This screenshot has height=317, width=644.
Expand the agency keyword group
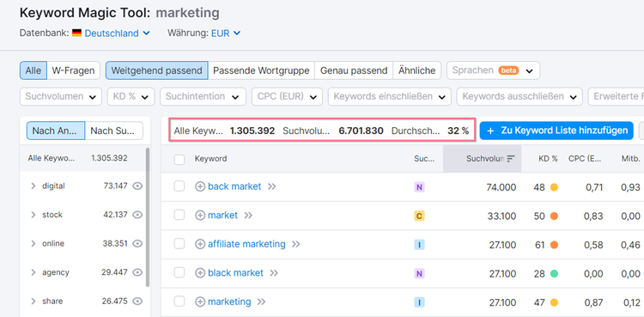tap(33, 272)
